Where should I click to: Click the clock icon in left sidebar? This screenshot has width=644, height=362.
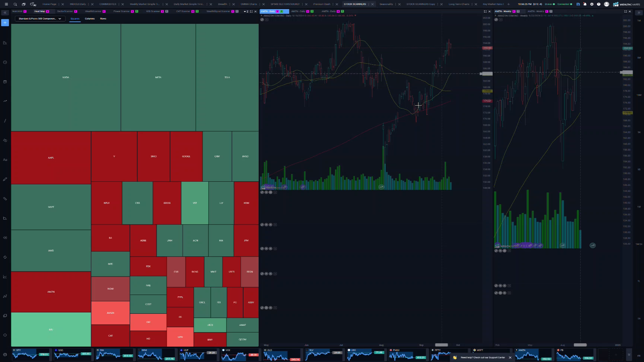point(5,62)
